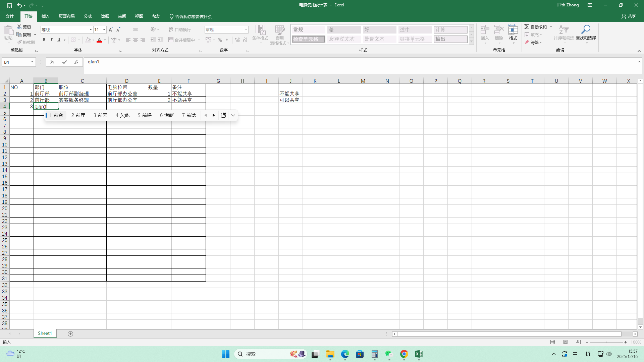Viewport: 644px width, 362px height.
Task: Toggle Bold formatting
Action: click(44, 40)
